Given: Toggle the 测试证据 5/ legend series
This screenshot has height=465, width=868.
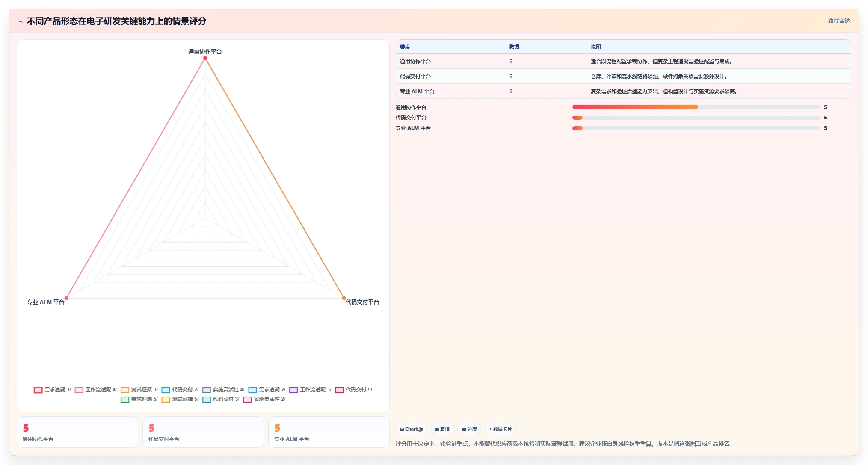Looking at the screenshot, I should (x=180, y=399).
